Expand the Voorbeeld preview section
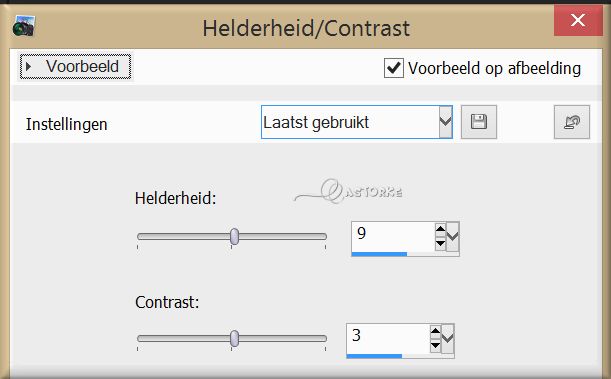This screenshot has height=379, width=611. (75, 67)
